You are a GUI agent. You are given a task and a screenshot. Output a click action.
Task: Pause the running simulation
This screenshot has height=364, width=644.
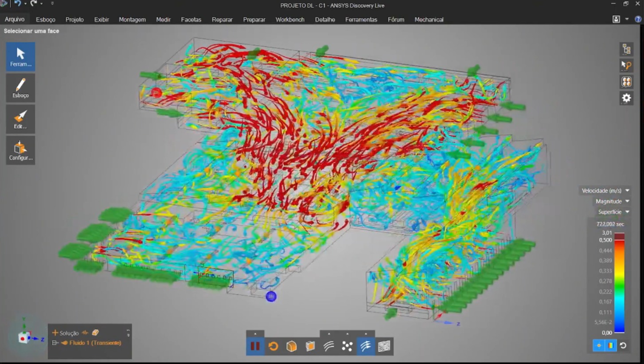[255, 346]
